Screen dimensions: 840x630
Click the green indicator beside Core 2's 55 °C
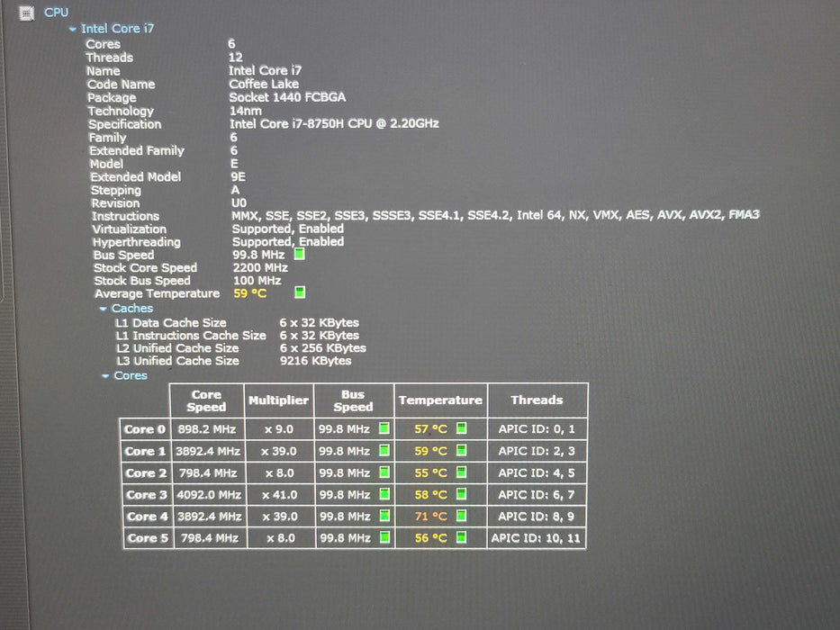point(461,472)
